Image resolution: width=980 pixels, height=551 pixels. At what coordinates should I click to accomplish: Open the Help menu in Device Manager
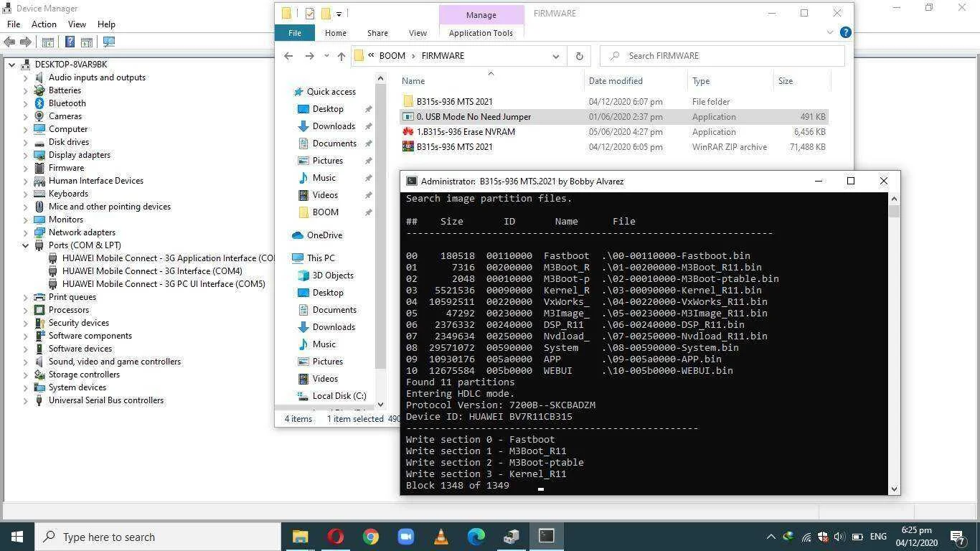click(x=106, y=24)
